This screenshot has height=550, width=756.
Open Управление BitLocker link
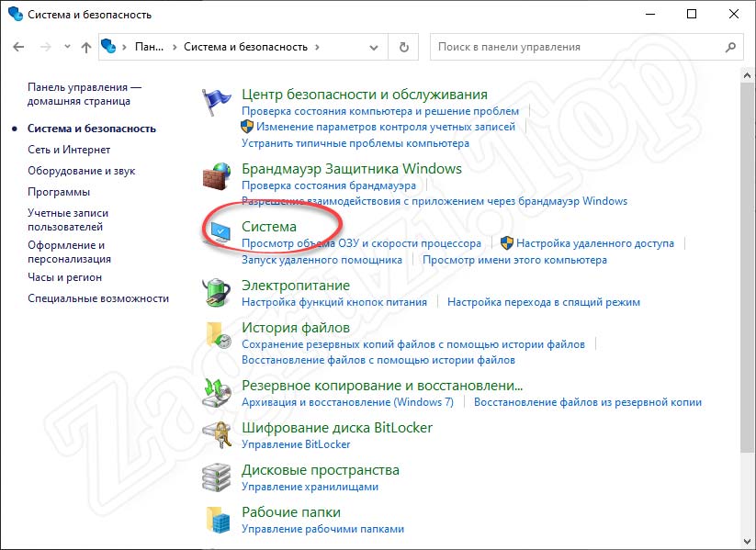pos(298,444)
